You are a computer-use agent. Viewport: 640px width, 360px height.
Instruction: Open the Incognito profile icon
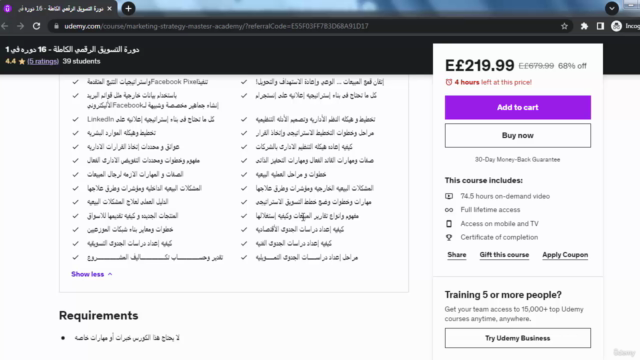[616, 26]
